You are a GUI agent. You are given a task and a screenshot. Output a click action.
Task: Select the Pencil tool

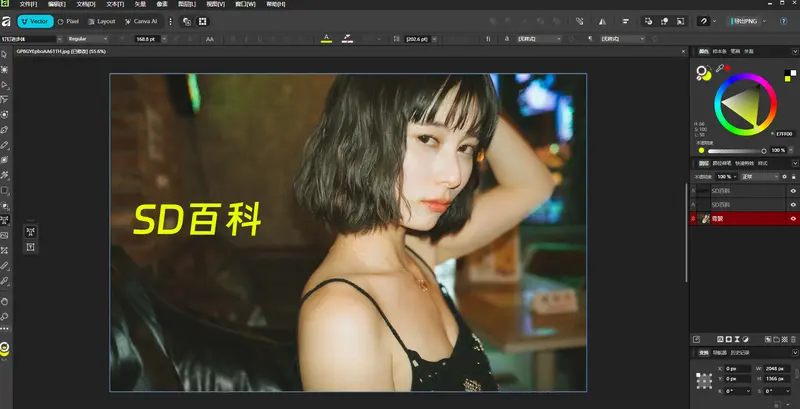point(5,145)
